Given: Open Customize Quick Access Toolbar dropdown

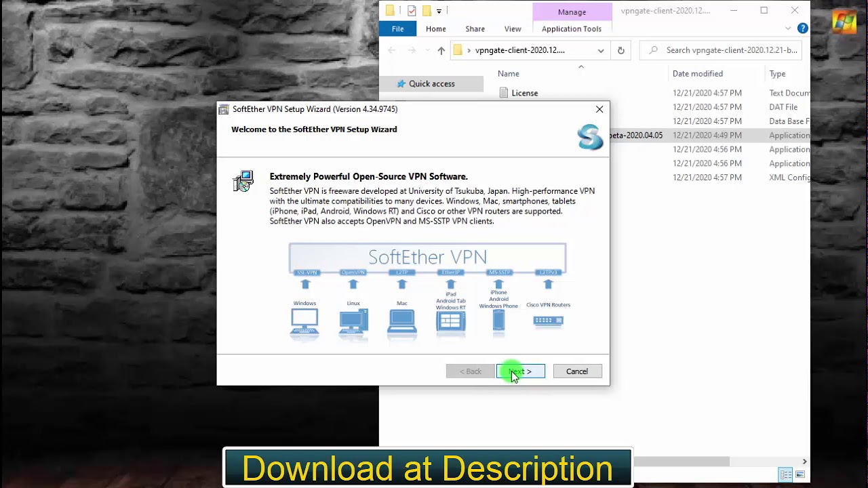Looking at the screenshot, I should (439, 11).
